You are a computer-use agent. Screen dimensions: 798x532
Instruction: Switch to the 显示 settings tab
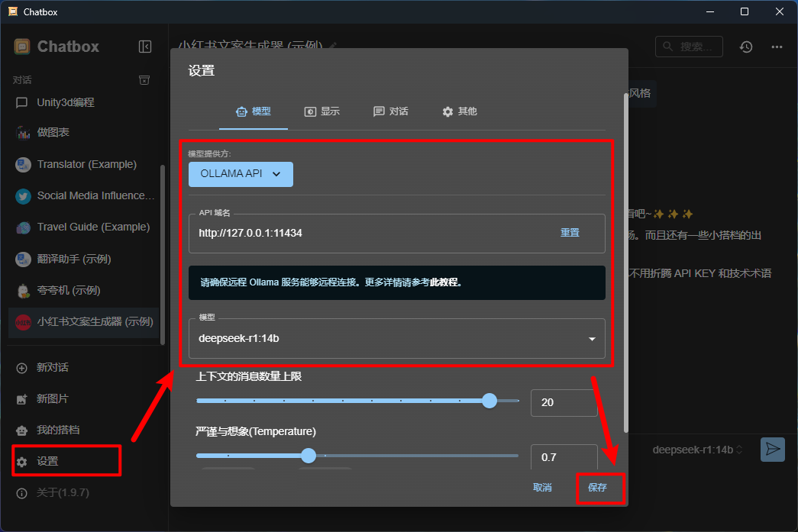[x=321, y=111]
